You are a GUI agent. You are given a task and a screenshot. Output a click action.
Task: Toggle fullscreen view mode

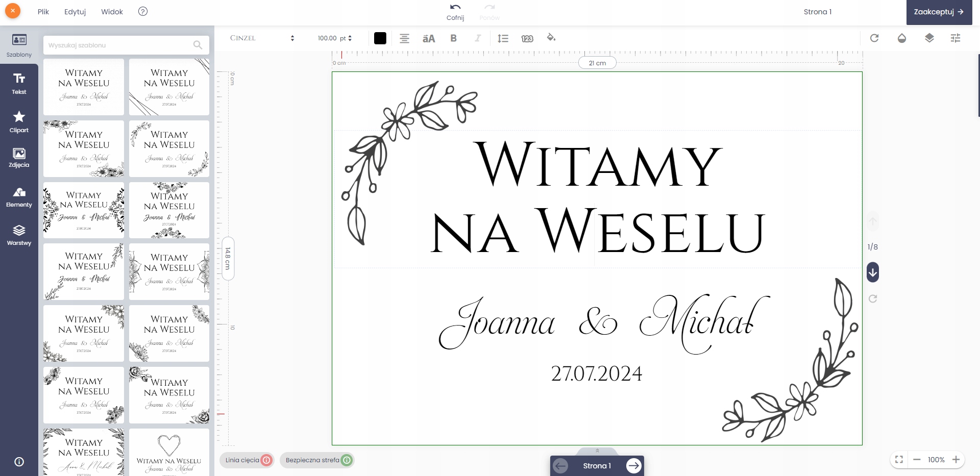[899, 460]
